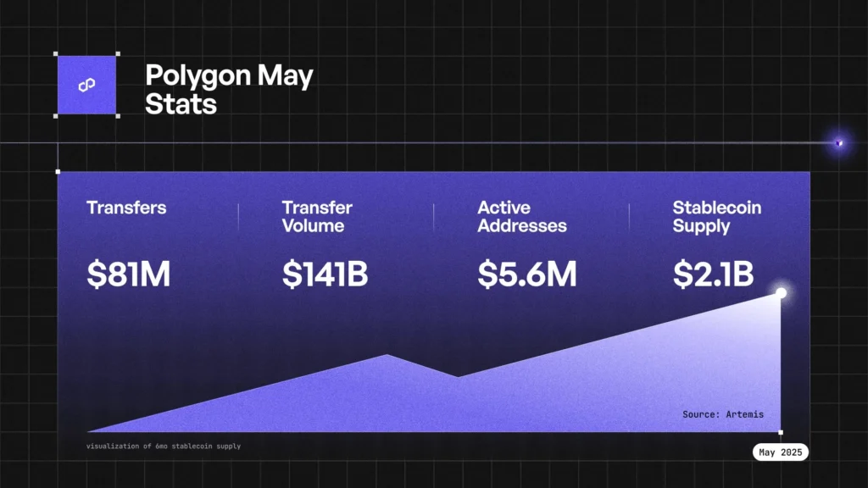Expand the $5.6M Active Addresses value
The width and height of the screenshot is (868, 488).
pyautogui.click(x=526, y=274)
